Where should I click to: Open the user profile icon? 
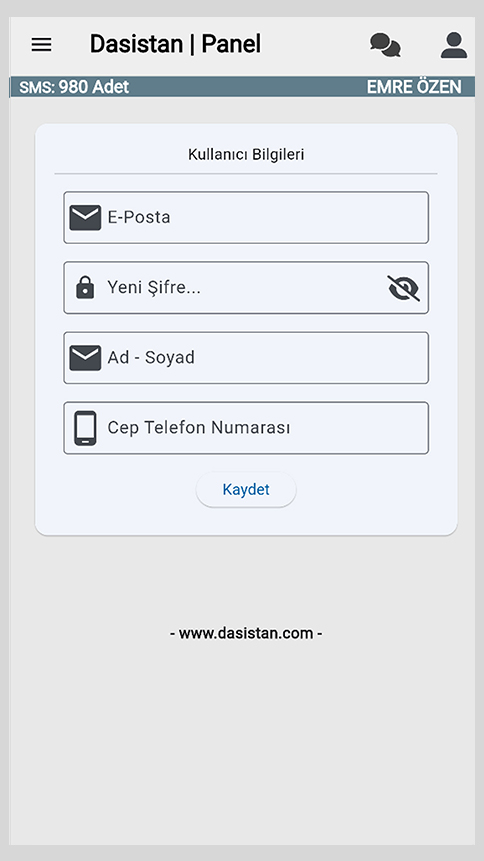click(454, 45)
